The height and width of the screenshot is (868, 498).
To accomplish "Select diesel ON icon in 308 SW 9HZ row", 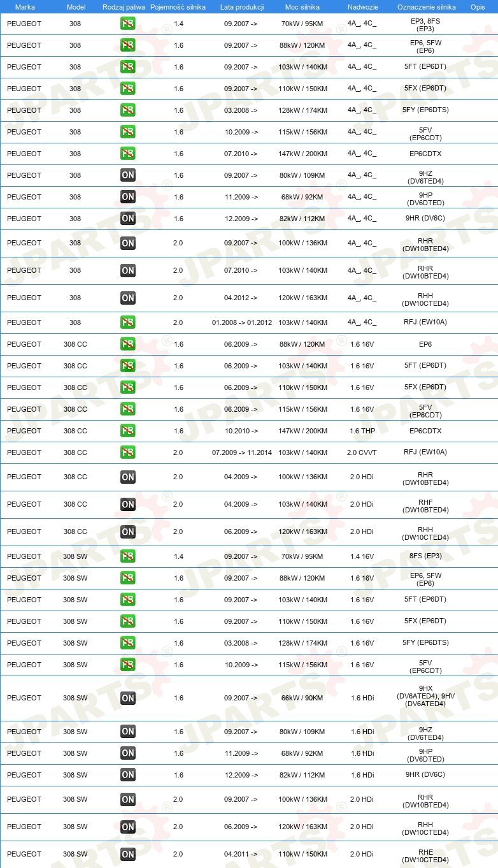I will coord(128,732).
